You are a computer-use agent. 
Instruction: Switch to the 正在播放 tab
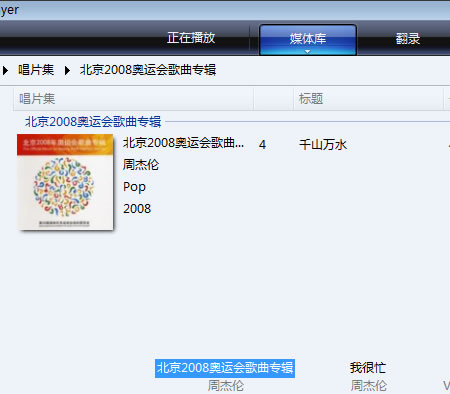(191, 38)
